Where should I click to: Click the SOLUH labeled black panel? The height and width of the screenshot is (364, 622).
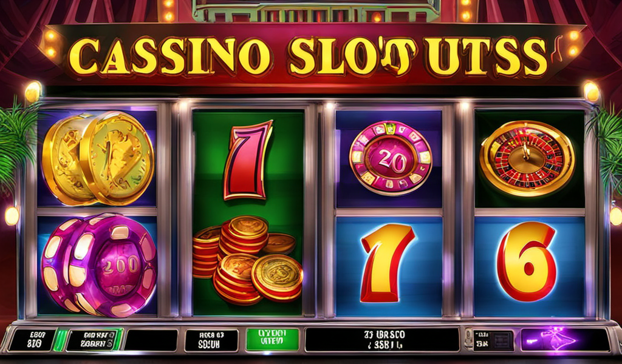[211, 340]
